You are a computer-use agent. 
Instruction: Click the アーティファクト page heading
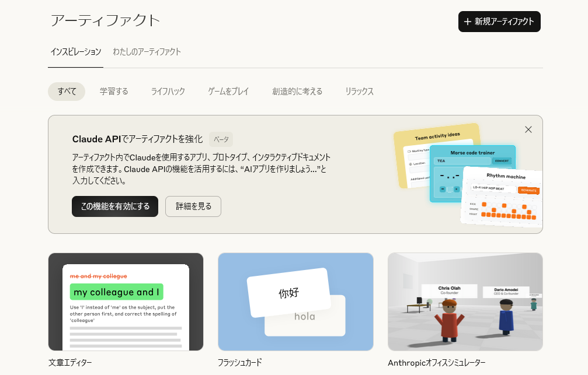[x=105, y=20]
